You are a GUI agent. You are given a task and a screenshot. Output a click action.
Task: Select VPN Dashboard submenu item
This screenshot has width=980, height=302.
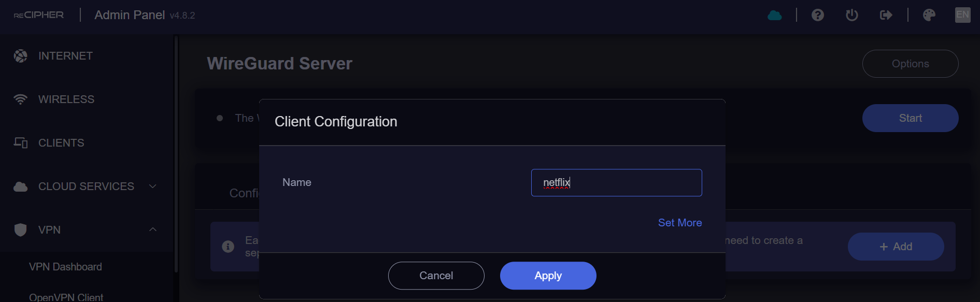[65, 267]
